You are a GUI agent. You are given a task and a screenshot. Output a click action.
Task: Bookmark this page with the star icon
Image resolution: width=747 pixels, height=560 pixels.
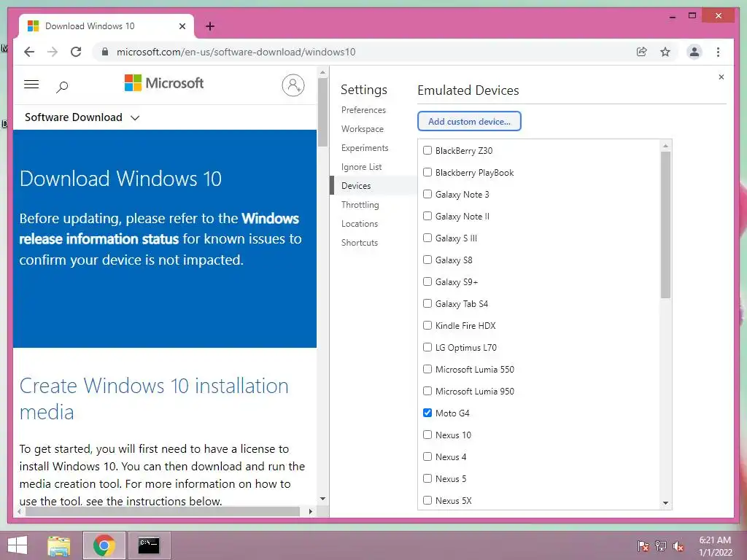[x=665, y=52]
